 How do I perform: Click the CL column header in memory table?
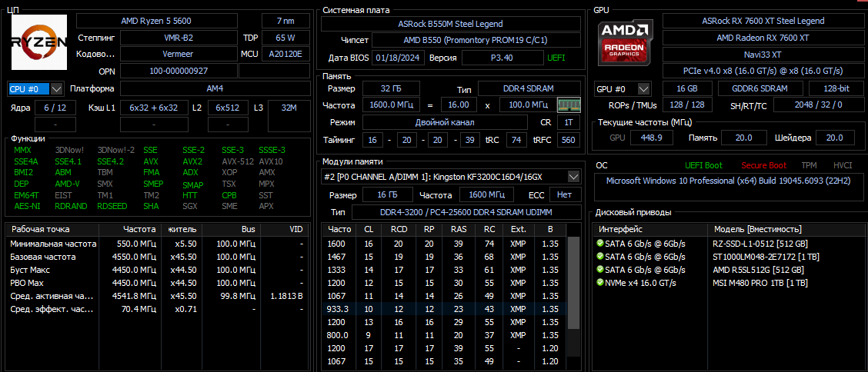(x=368, y=229)
